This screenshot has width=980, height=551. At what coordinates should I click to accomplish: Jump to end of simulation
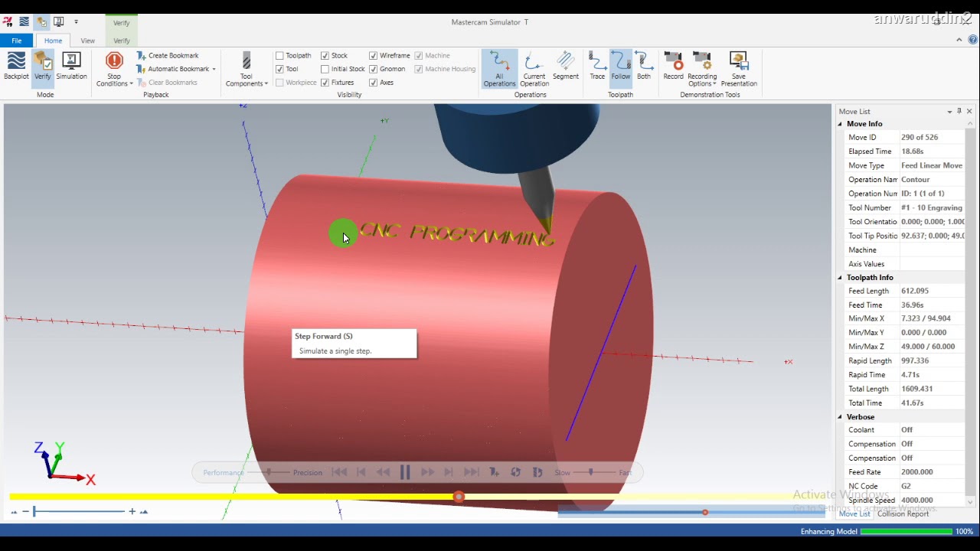click(471, 472)
